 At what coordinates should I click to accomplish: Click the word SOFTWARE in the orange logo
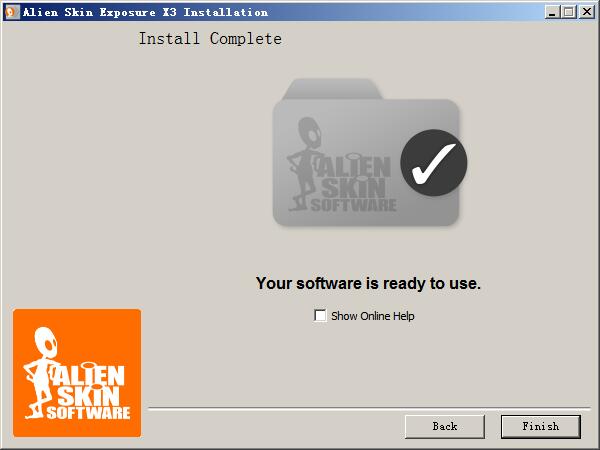click(x=88, y=413)
